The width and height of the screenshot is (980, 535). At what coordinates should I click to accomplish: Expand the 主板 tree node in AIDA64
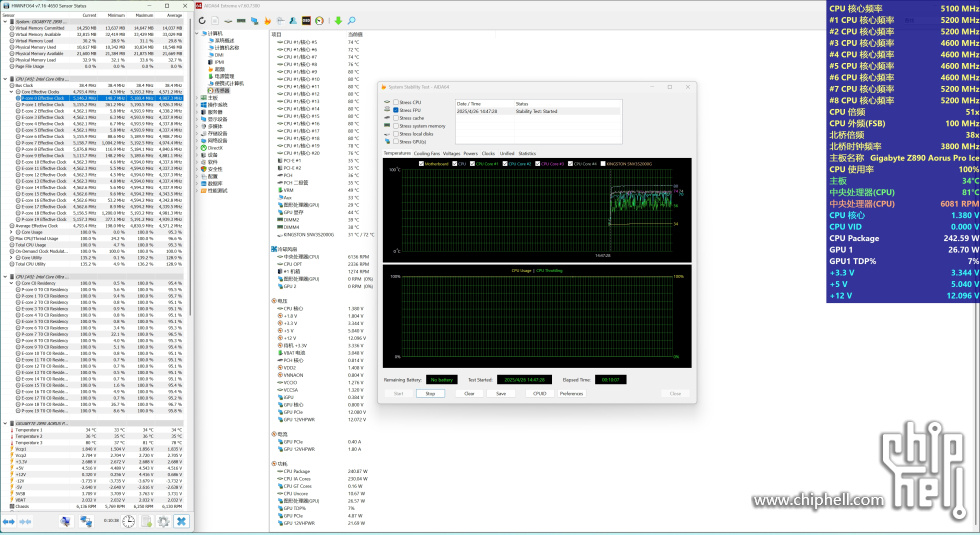(198, 98)
